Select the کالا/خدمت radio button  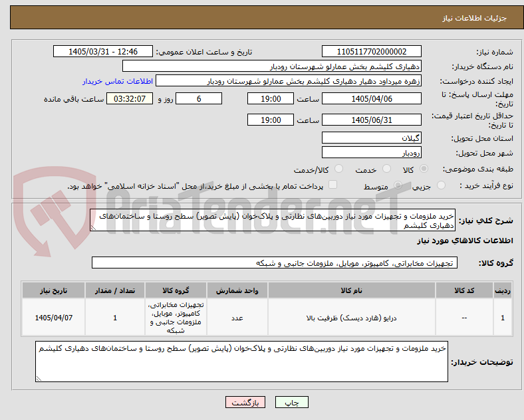338,169
